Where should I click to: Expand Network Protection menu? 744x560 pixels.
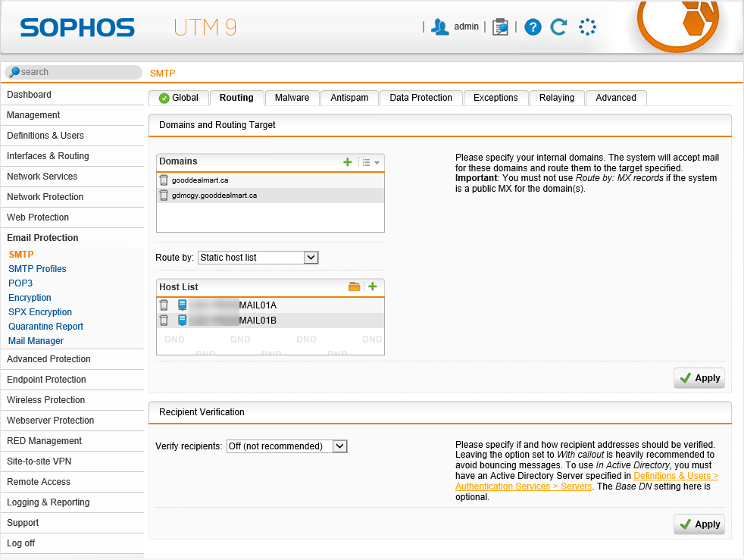tap(73, 197)
